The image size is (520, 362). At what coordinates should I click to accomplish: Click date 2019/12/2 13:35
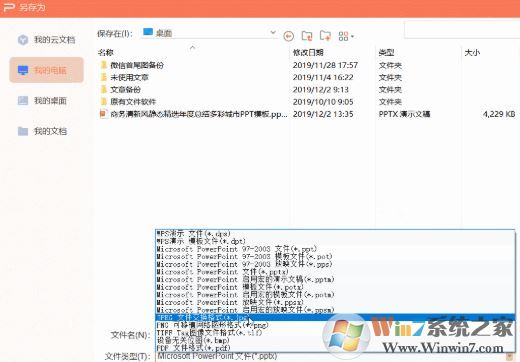pos(323,114)
